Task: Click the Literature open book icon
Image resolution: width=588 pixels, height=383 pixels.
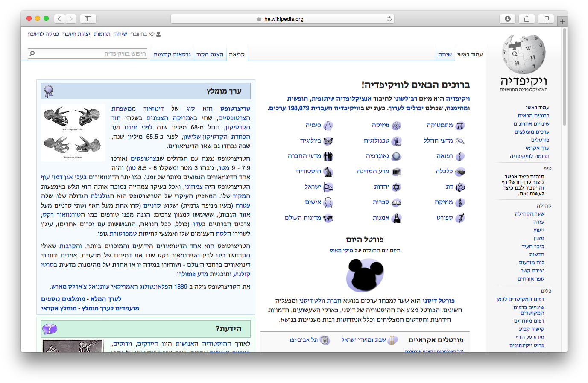Action: [x=397, y=202]
